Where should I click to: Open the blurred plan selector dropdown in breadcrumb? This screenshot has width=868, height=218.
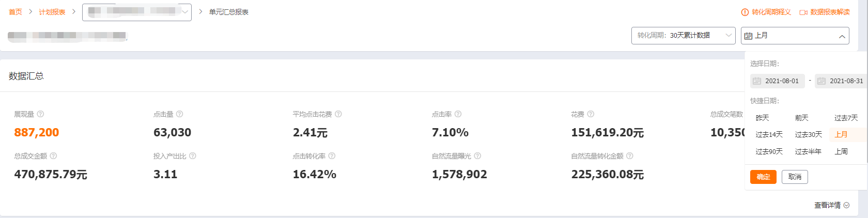(x=137, y=12)
